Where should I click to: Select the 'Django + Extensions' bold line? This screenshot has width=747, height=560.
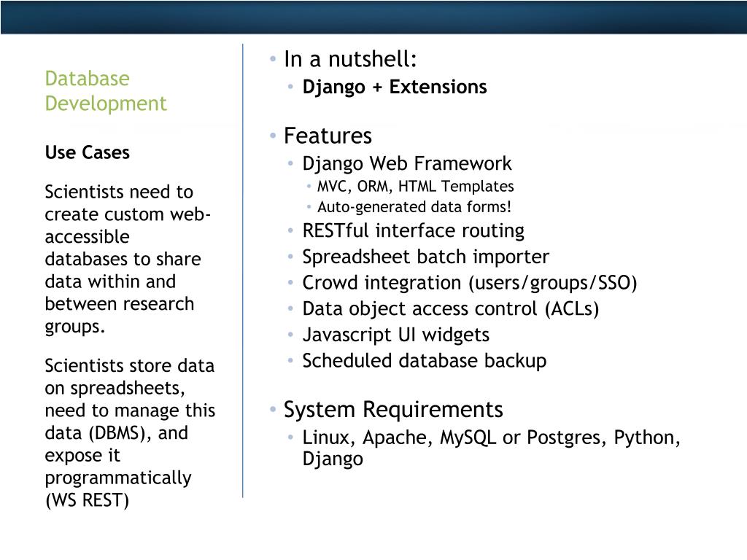coord(395,87)
